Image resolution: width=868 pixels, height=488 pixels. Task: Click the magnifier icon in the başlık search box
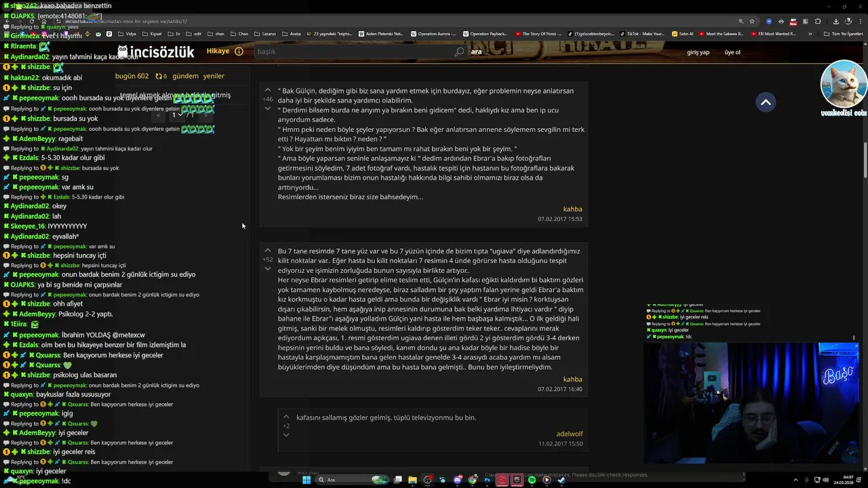459,52
